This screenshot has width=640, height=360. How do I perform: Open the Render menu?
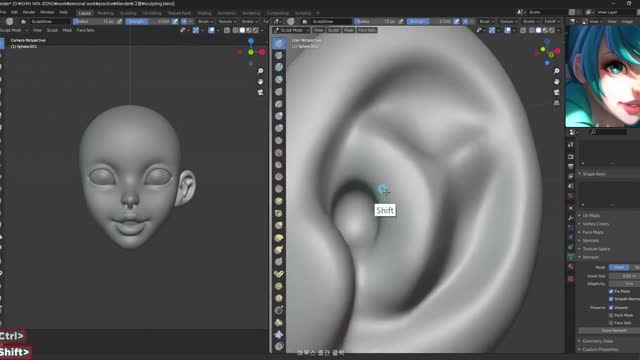pos(29,12)
